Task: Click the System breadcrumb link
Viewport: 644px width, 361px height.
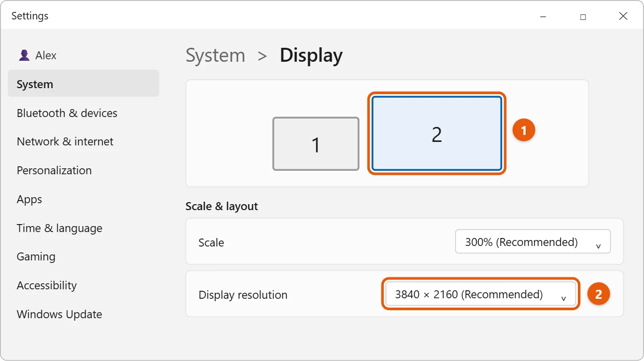Action: pos(215,55)
